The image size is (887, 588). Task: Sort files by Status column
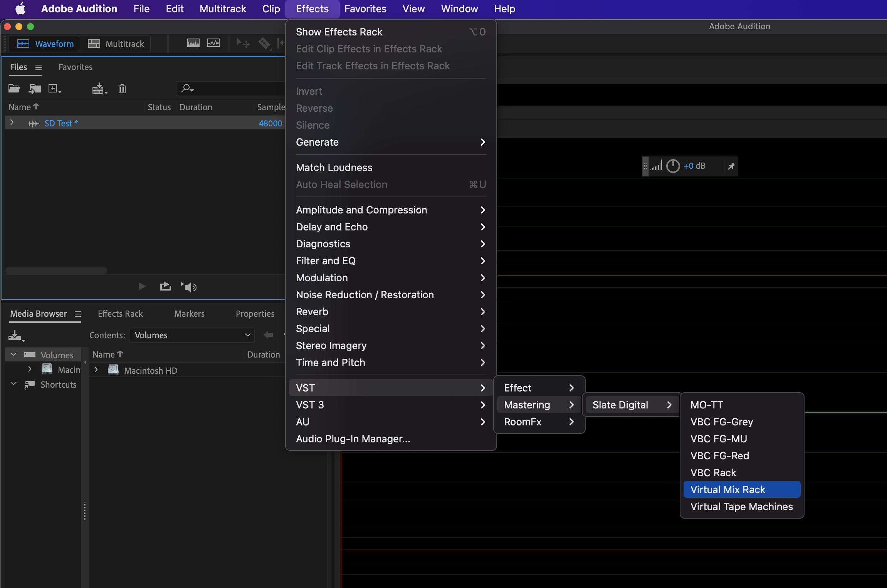tap(159, 107)
